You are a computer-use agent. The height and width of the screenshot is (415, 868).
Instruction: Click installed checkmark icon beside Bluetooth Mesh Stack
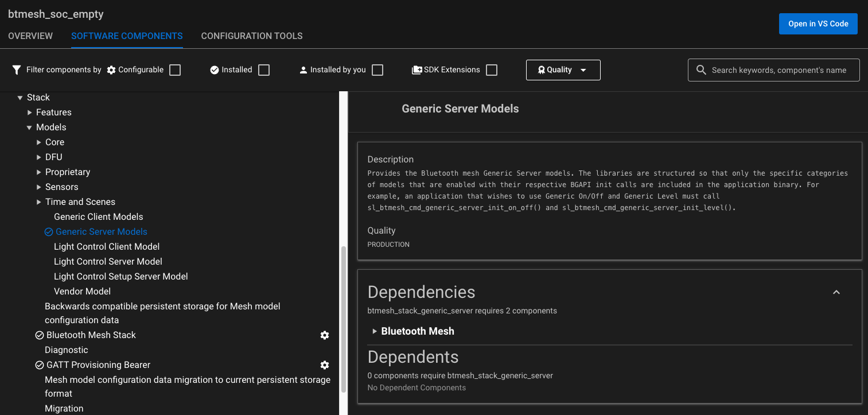[x=40, y=335]
